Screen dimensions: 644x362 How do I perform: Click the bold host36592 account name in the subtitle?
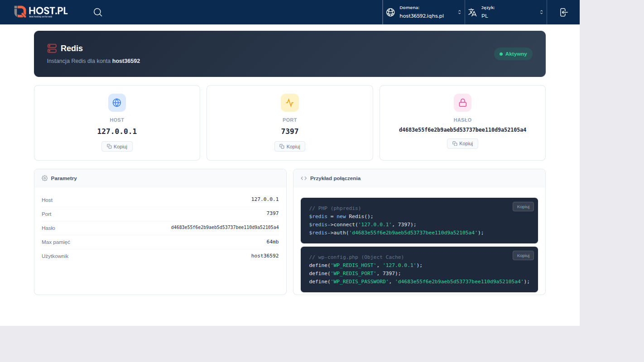coord(126,61)
